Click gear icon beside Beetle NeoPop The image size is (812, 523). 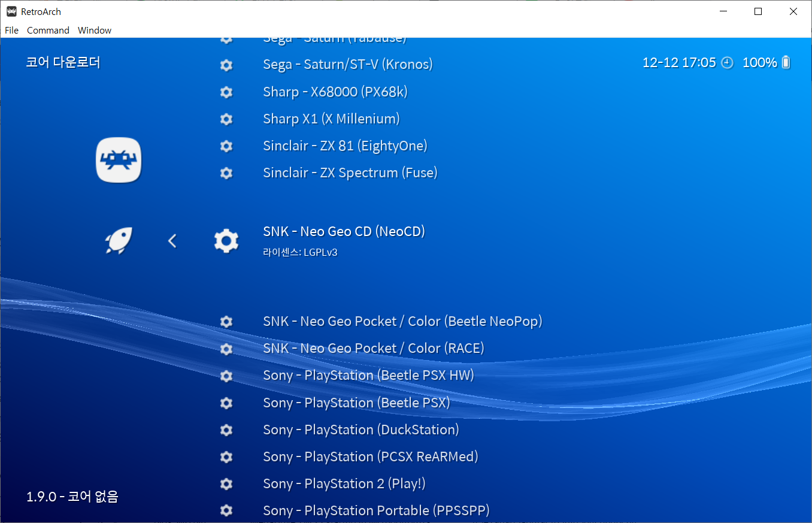click(226, 322)
